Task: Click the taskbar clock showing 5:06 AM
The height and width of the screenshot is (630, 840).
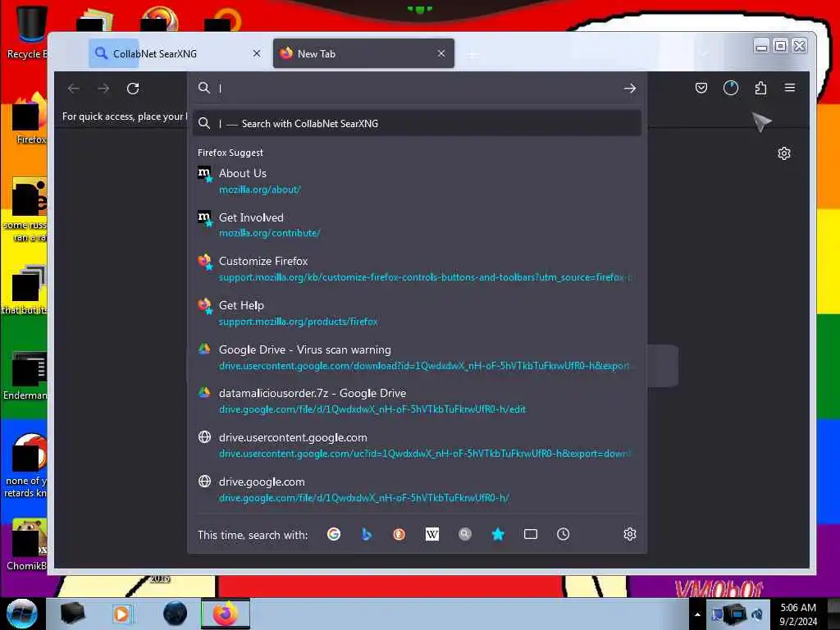Action: pos(797,614)
